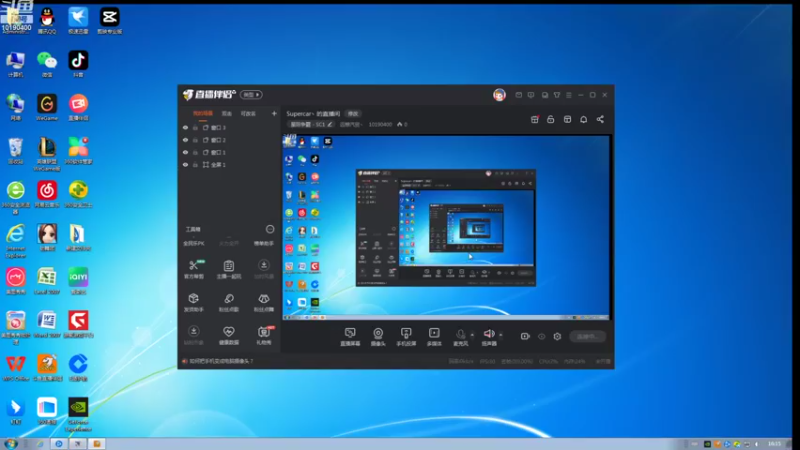
Task: Open the Recycle Bin on desktop
Action: pos(16,151)
